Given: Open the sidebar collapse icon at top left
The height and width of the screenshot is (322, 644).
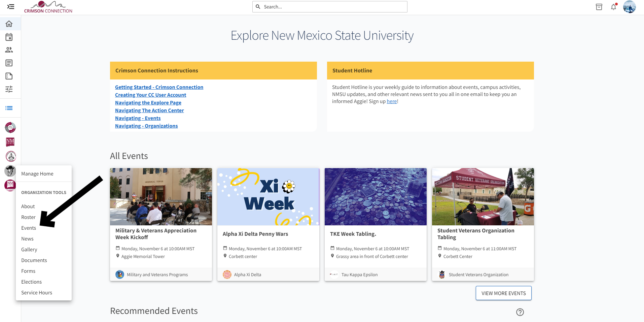Looking at the screenshot, I should point(10,7).
